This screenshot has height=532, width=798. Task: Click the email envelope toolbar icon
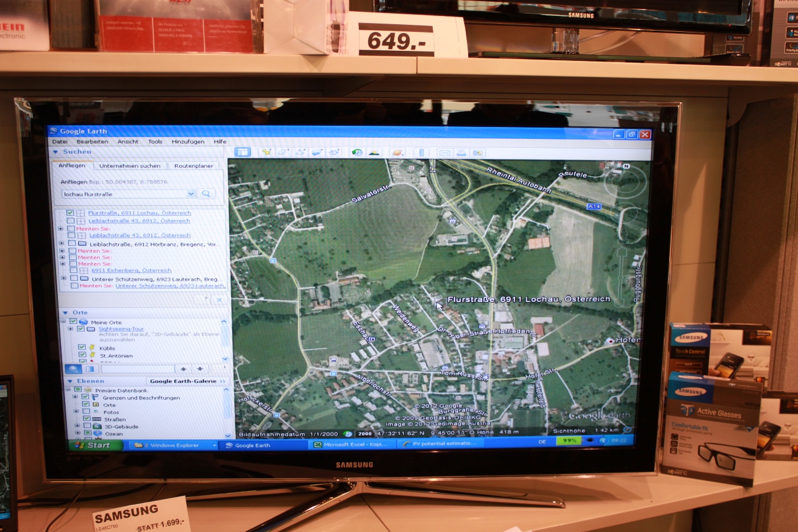coord(445,153)
